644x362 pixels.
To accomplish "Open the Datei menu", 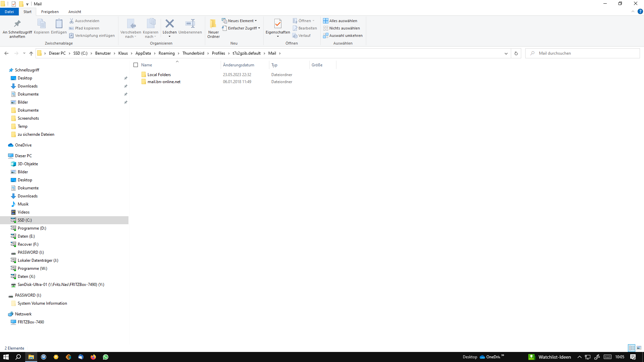I will click(x=9, y=12).
